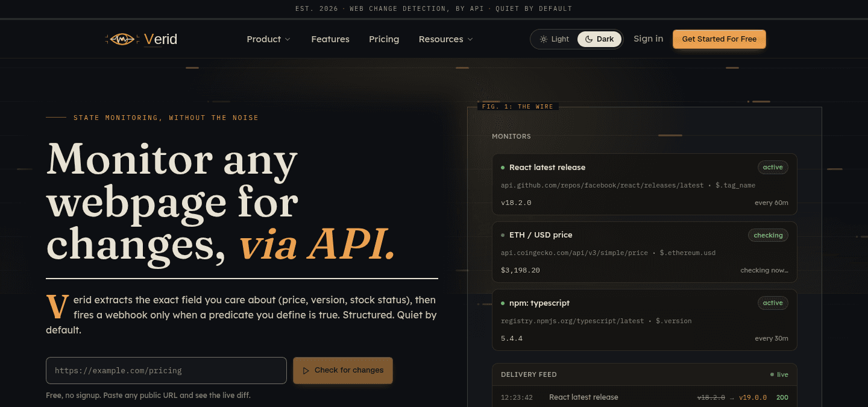Click the EST. 2026 top banner text

tap(433, 8)
